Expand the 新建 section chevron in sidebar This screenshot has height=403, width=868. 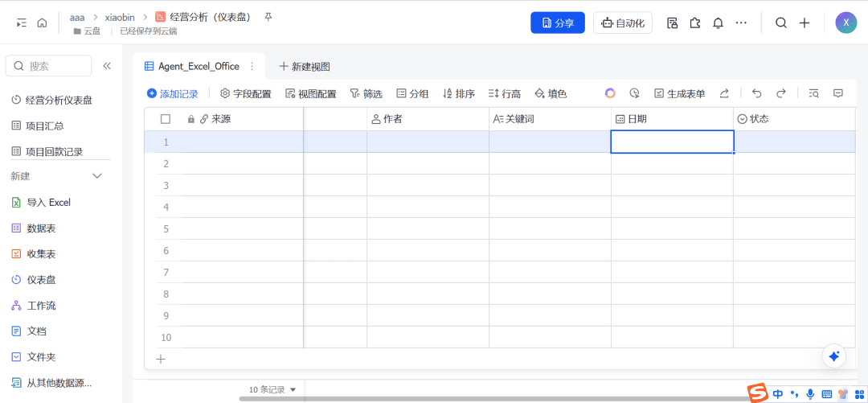pyautogui.click(x=97, y=176)
